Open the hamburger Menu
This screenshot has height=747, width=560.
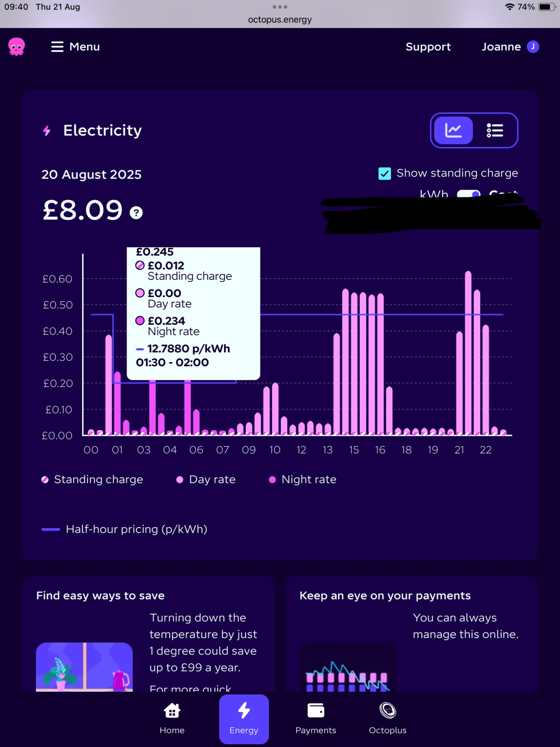75,47
